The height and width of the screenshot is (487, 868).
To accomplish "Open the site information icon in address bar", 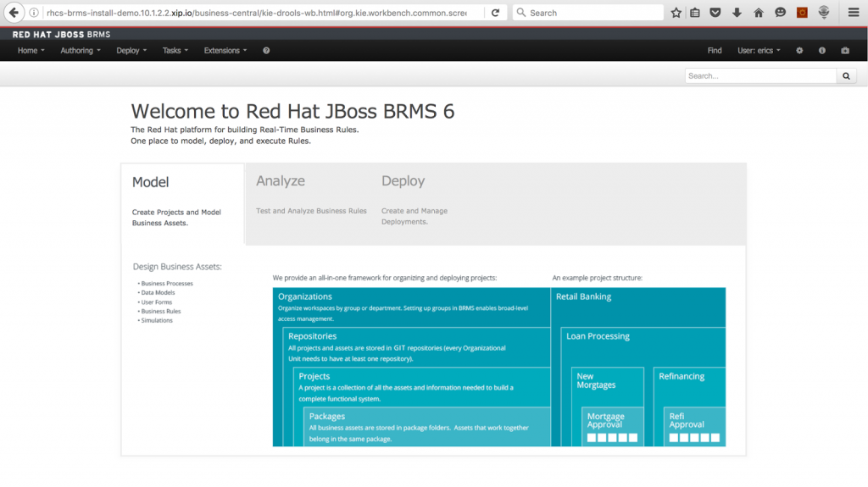I will pyautogui.click(x=34, y=13).
